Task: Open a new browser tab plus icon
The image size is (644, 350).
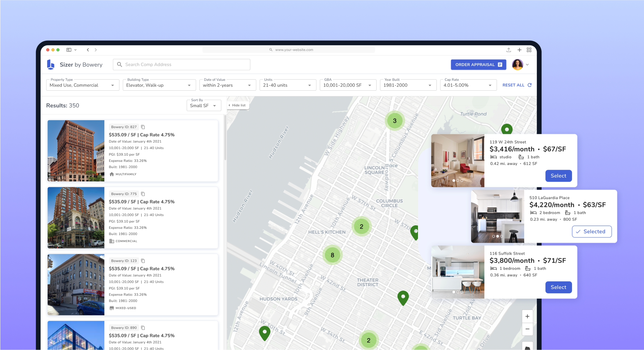Action: tap(519, 50)
